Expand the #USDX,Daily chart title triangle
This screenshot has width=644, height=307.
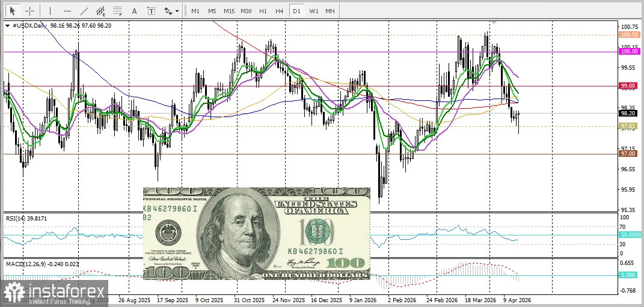pyautogui.click(x=7, y=25)
